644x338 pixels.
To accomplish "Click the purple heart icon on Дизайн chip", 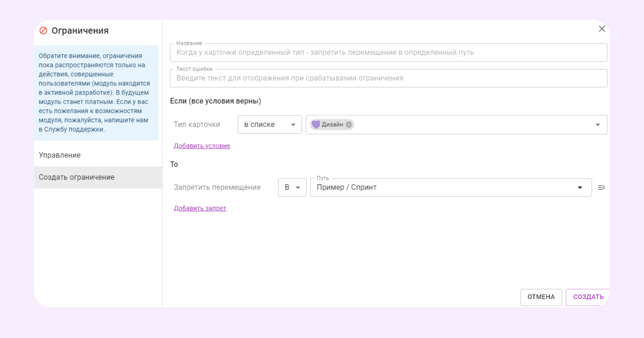I will click(x=316, y=125).
